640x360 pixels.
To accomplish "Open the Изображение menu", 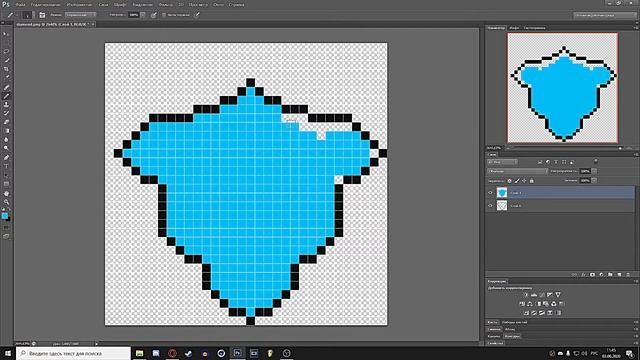I will 79,5.
